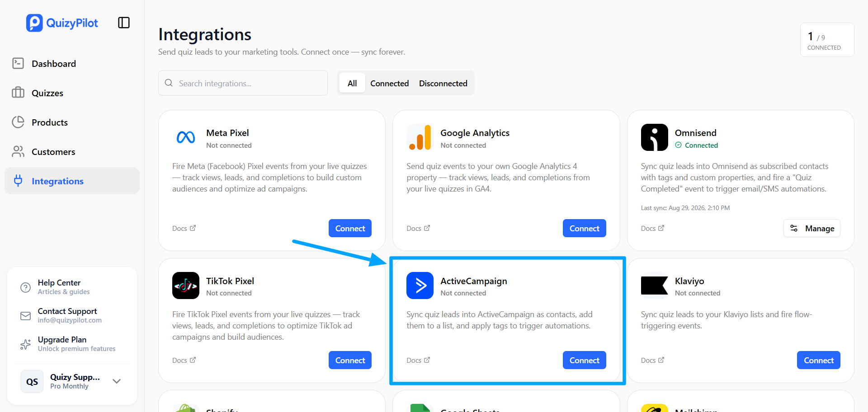The image size is (868, 412).
Task: Open Docs link for TikTok Pixel
Action: click(184, 360)
